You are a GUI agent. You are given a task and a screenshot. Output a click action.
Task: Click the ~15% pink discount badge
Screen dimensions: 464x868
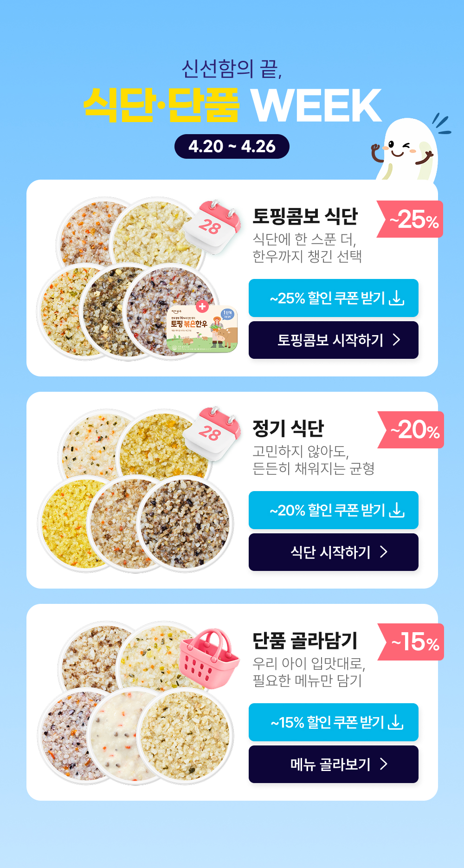[x=412, y=642]
